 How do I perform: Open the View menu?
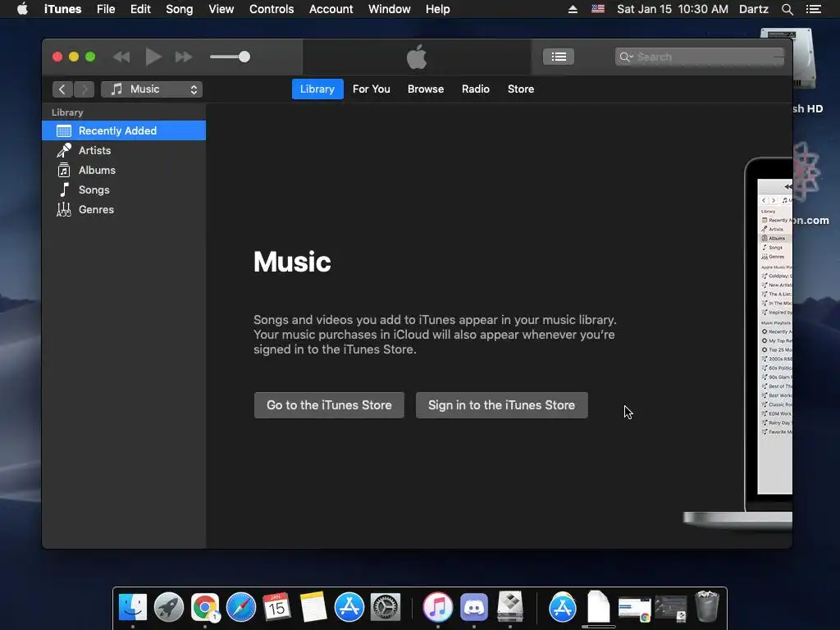coord(221,9)
